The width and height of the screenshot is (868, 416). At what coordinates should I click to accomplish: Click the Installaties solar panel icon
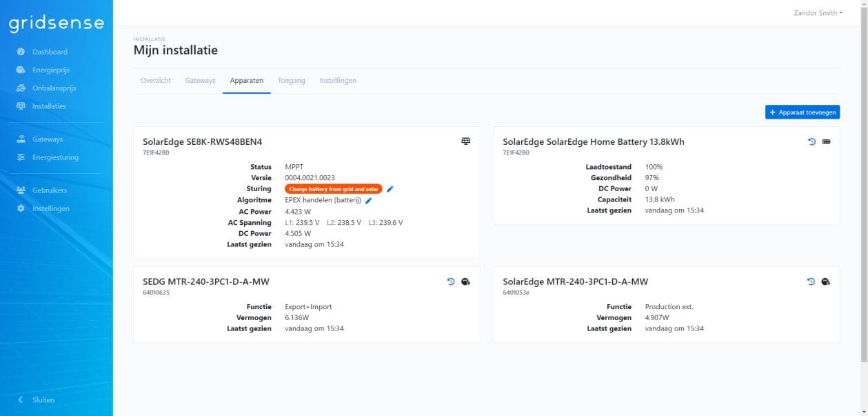click(x=21, y=106)
